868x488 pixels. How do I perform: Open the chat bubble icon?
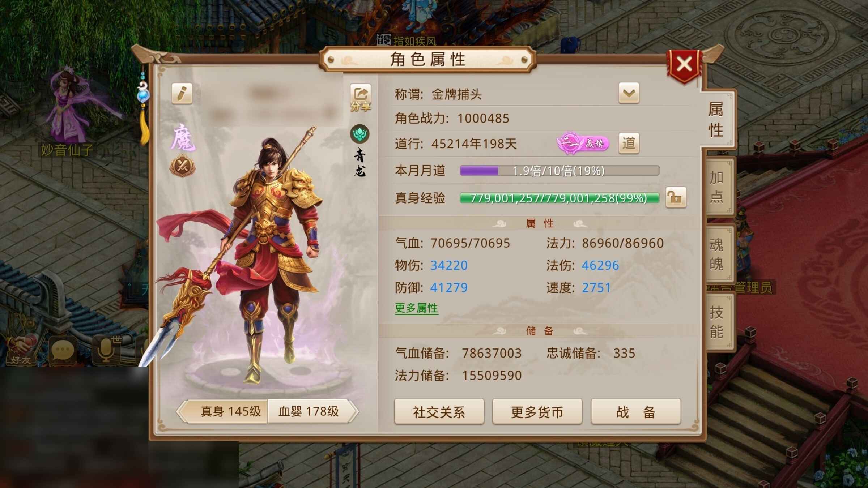pos(63,350)
